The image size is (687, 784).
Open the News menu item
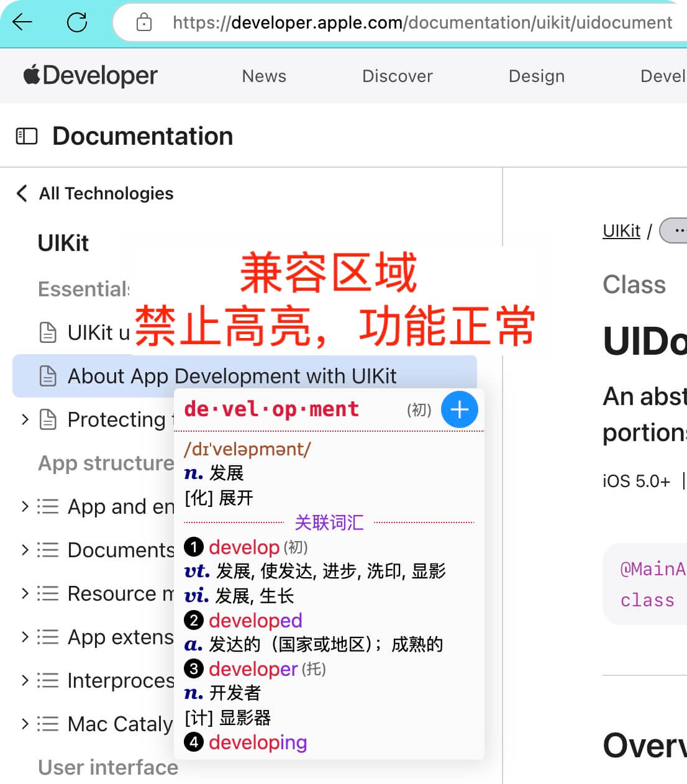coord(264,76)
